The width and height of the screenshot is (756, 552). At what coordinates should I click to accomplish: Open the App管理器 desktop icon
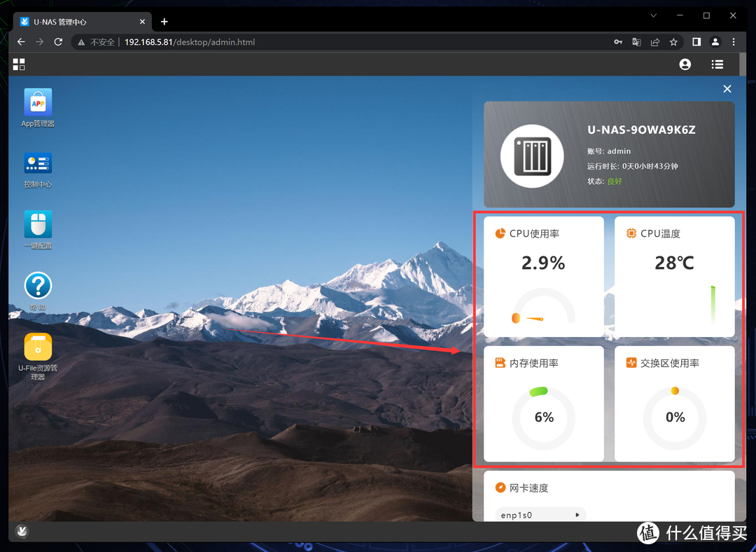point(38,102)
